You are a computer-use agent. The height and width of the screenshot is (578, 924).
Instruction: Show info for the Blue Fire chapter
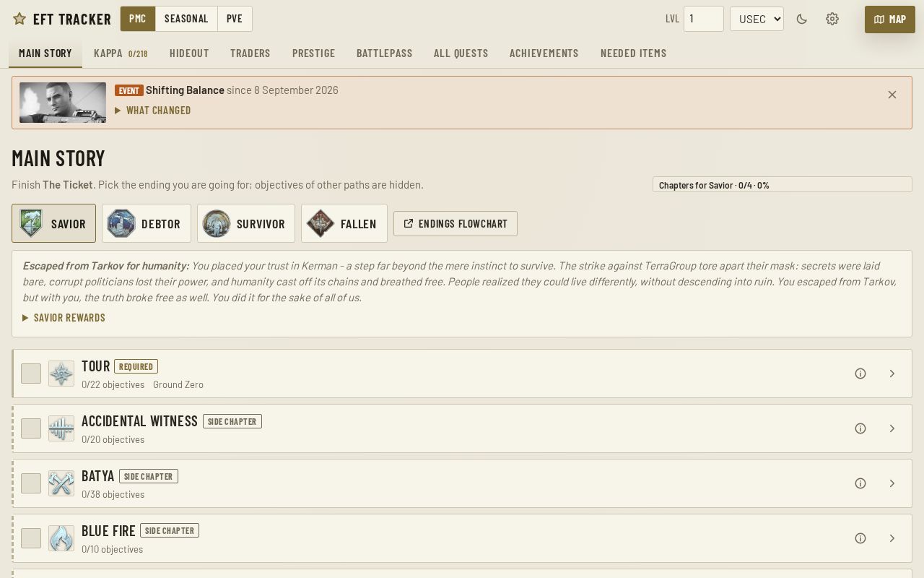click(x=860, y=538)
